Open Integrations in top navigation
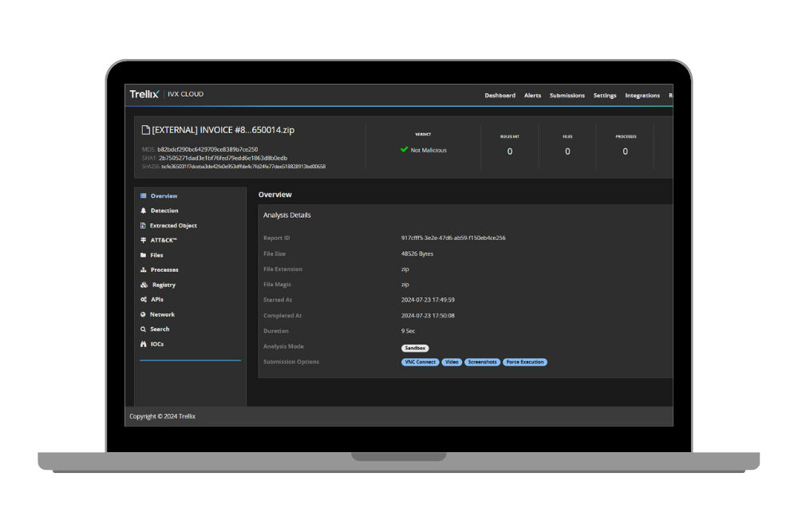This screenshot has width=798, height=532. tap(642, 95)
